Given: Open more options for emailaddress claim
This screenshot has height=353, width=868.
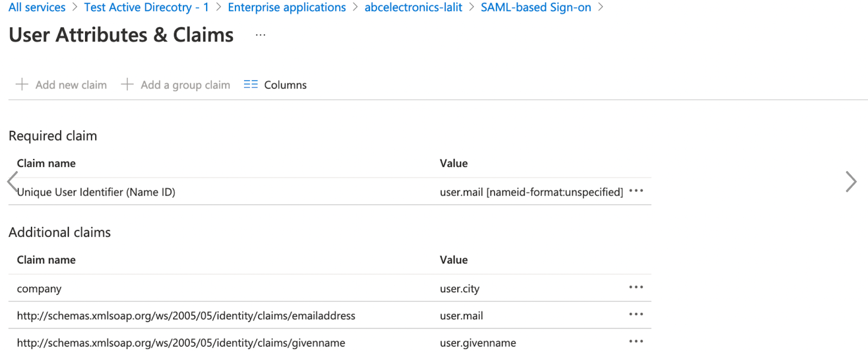Looking at the screenshot, I should [x=636, y=314].
